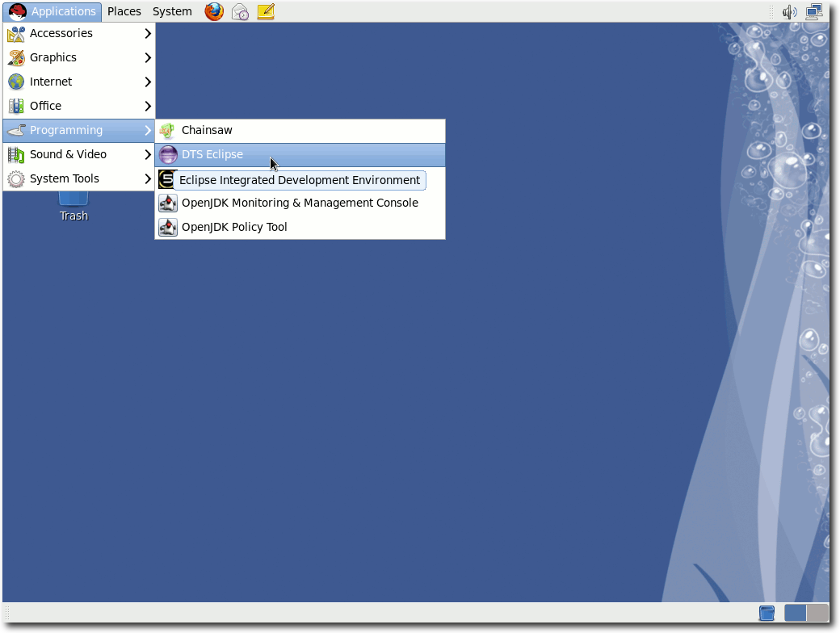Image resolution: width=840 pixels, height=633 pixels.
Task: Expand the Accessories submenu arrow
Action: point(148,34)
